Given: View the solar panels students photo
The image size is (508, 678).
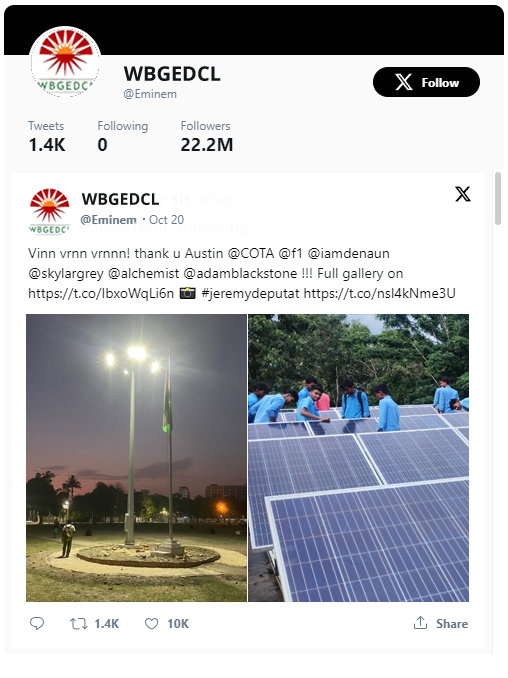Looking at the screenshot, I should coord(358,458).
